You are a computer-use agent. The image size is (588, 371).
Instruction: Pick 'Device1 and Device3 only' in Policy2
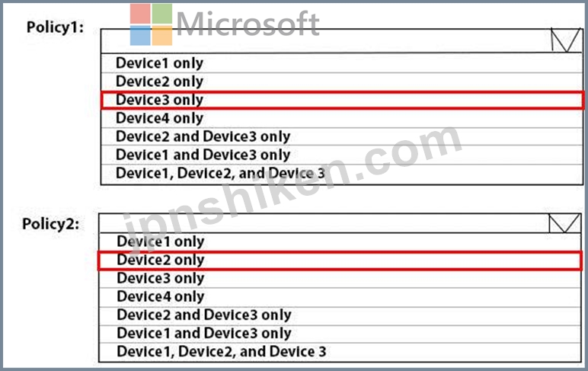coord(340,334)
